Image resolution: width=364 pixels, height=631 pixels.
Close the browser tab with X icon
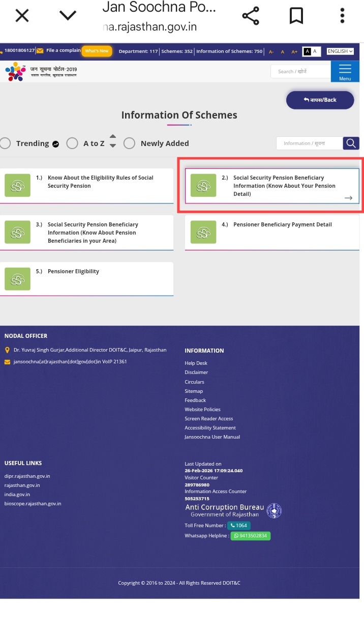pos(22,16)
